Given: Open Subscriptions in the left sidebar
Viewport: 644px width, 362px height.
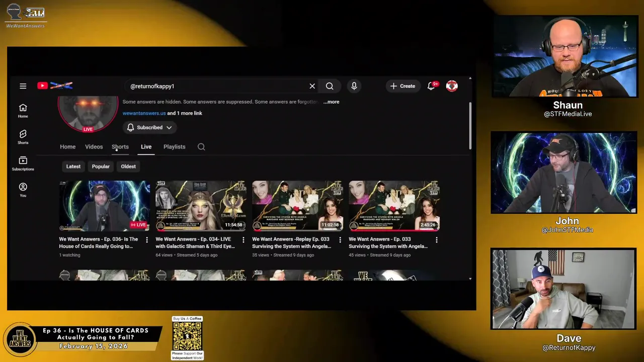Looking at the screenshot, I should point(23,163).
